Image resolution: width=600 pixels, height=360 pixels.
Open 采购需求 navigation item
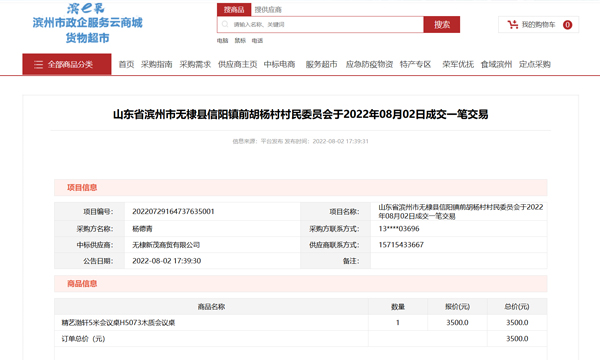195,64
